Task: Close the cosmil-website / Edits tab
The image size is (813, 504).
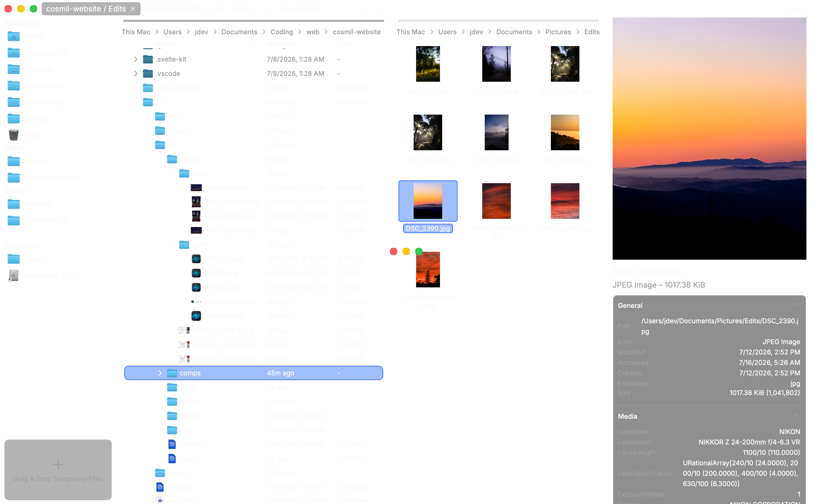Action: 133,9
